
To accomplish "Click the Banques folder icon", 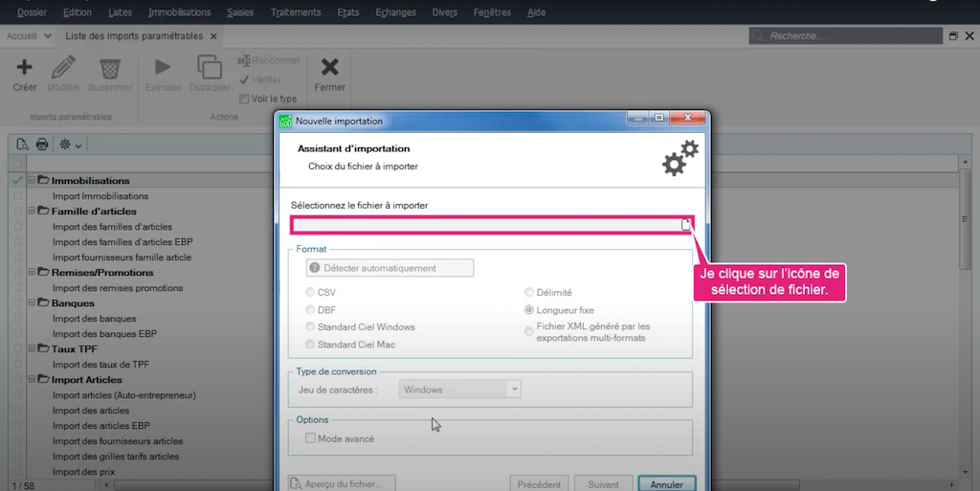I will pyautogui.click(x=43, y=302).
